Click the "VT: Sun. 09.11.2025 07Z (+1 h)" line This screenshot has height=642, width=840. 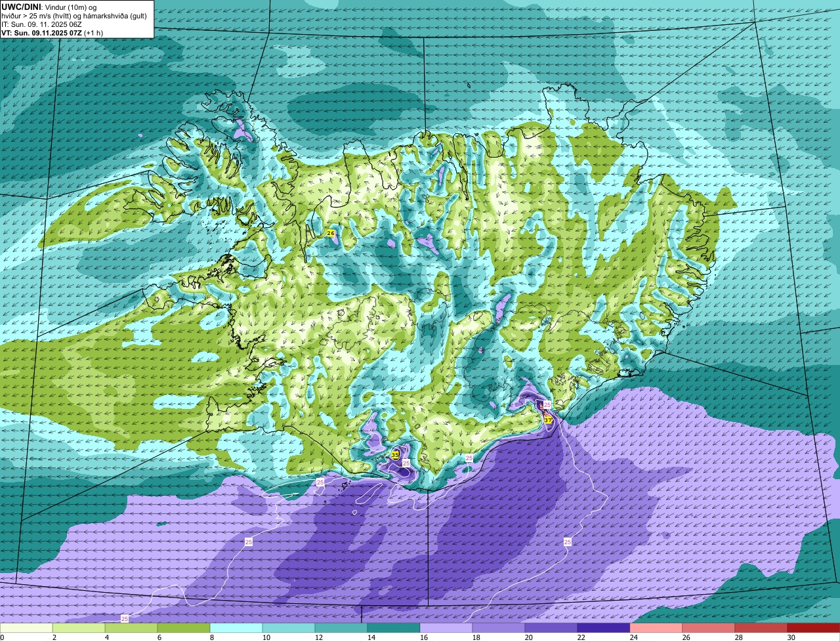[x=53, y=32]
